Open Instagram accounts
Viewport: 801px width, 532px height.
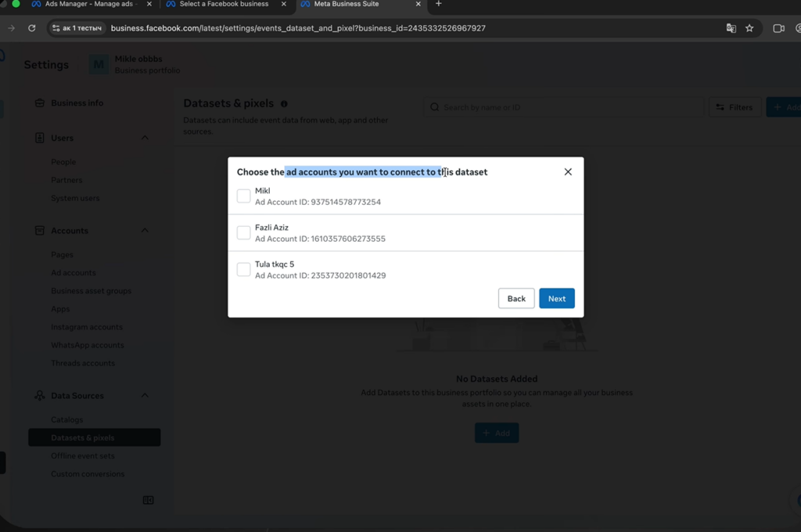click(86, 327)
